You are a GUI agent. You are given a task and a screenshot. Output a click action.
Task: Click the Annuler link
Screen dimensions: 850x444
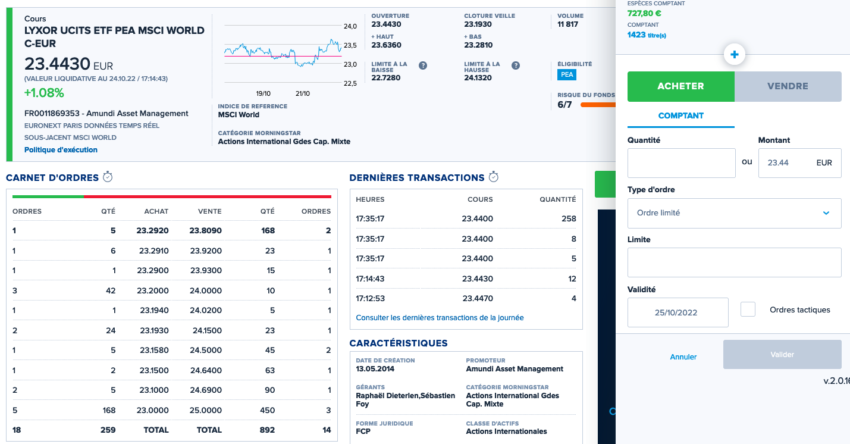683,356
